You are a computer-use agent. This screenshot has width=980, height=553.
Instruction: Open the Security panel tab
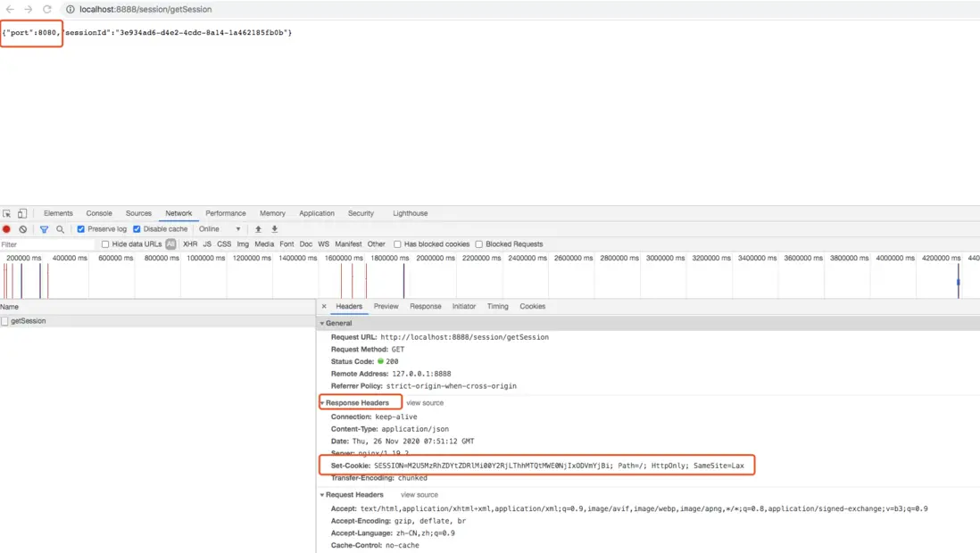click(x=361, y=213)
